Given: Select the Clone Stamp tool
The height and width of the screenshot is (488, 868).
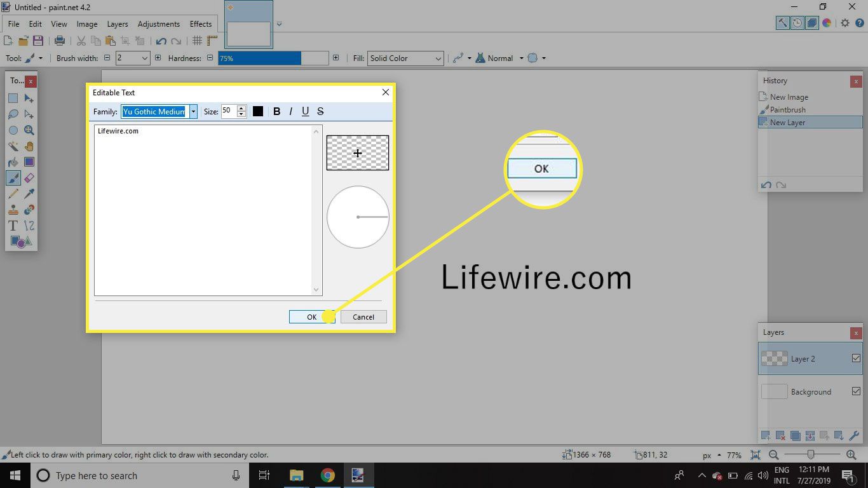Looking at the screenshot, I should (13, 210).
